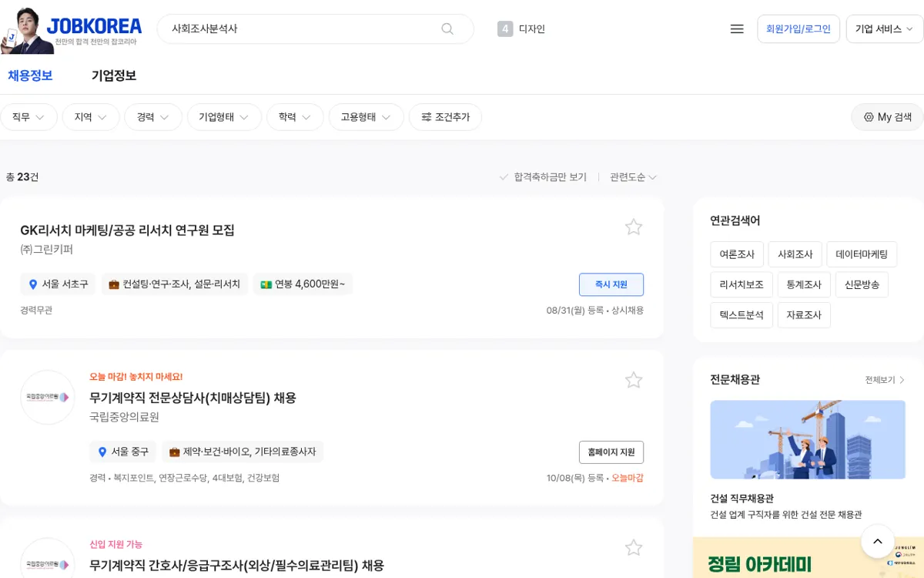This screenshot has height=578, width=924.
Task: Open 무기계약직 간호사/응급구조사 채용 title
Action: tap(236, 566)
